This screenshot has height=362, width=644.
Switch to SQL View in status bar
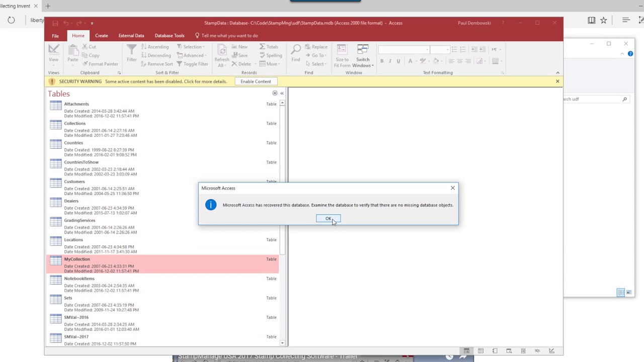coord(537,351)
